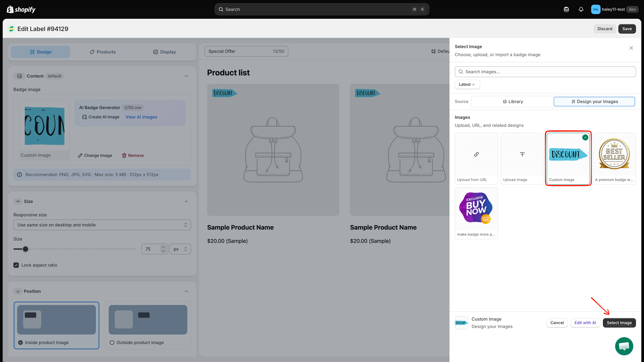This screenshot has width=644, height=362.
Task: Click the Save button
Action: [627, 29]
